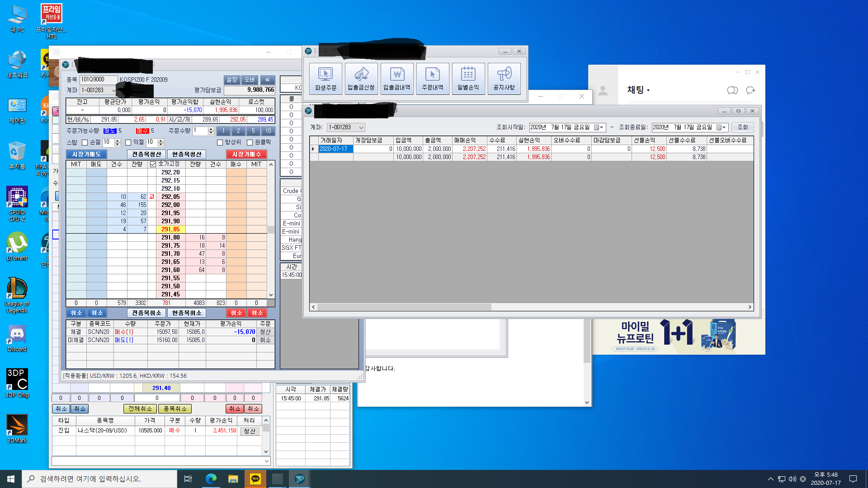Expand the 채팅 dropdown arrow in chat window
The image size is (868, 488).
tap(648, 90)
